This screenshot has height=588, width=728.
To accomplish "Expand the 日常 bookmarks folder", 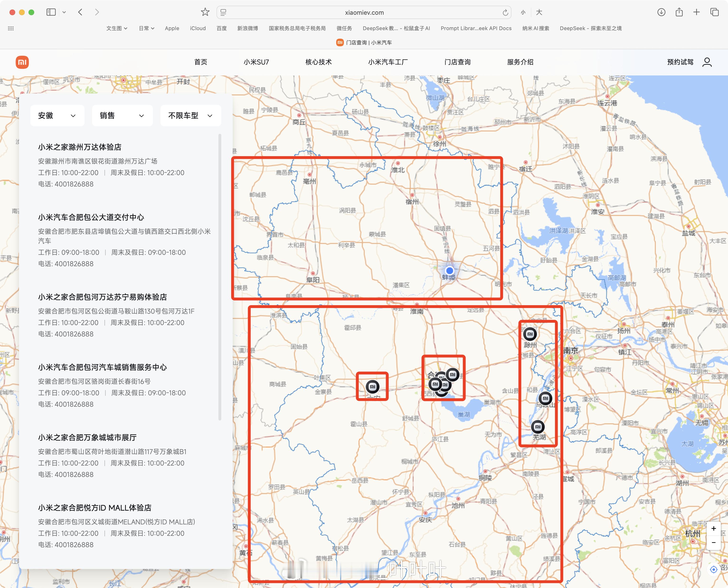I will pos(147,28).
